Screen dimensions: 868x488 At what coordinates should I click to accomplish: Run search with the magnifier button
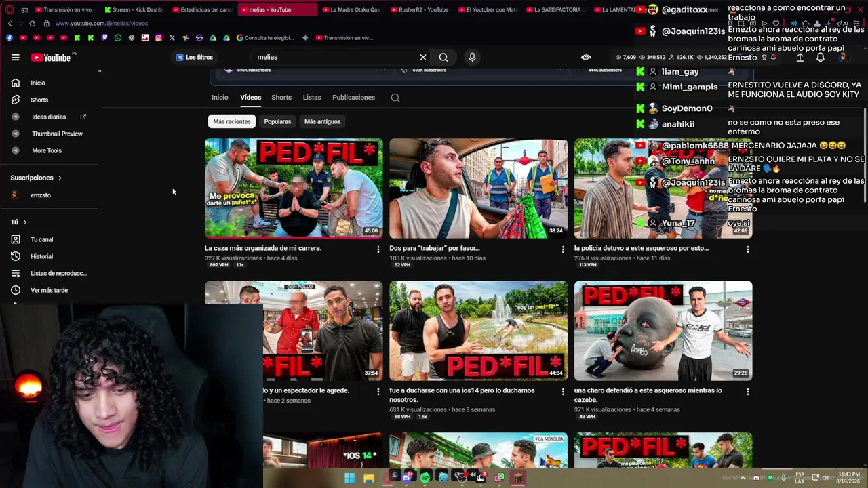(x=443, y=58)
